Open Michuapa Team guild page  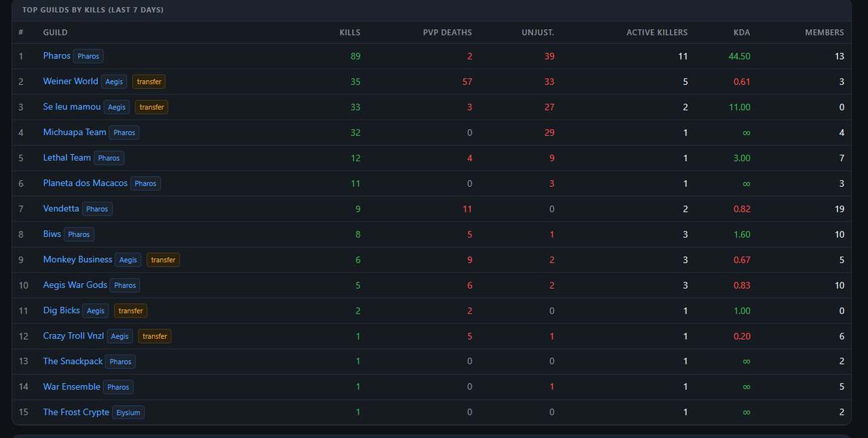[x=75, y=132]
